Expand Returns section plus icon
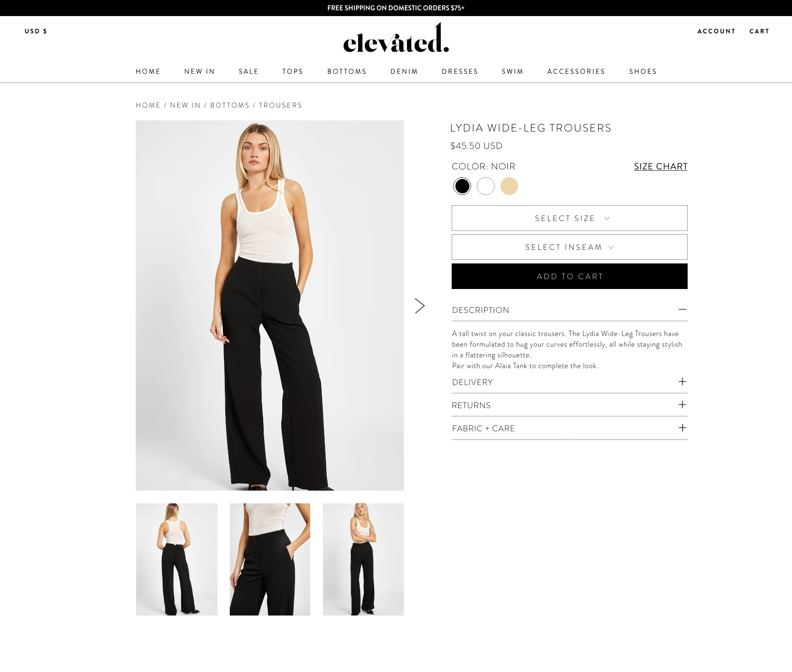This screenshot has height=672, width=792. [x=682, y=404]
